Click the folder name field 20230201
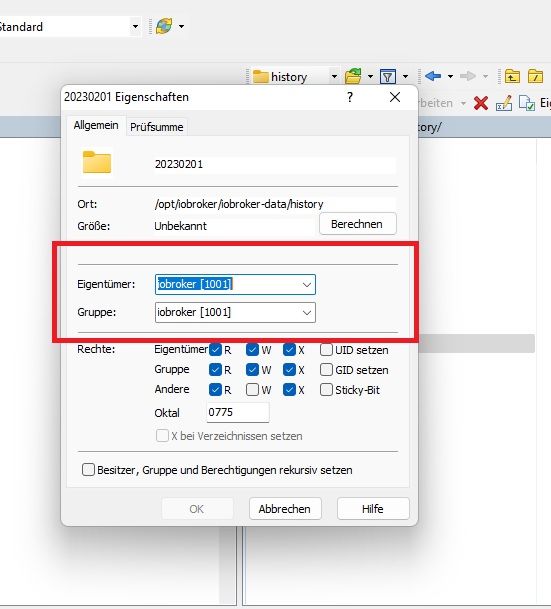The width and height of the screenshot is (551, 609). 275,164
